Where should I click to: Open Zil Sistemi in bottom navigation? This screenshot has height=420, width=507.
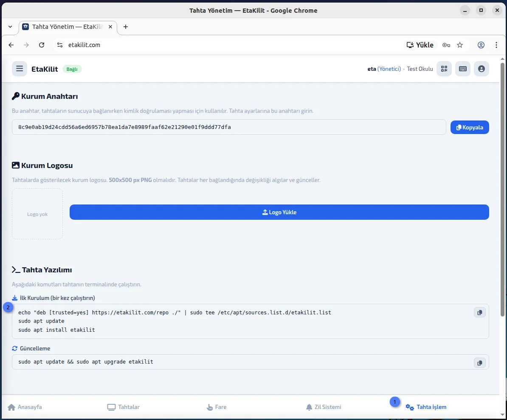323,407
